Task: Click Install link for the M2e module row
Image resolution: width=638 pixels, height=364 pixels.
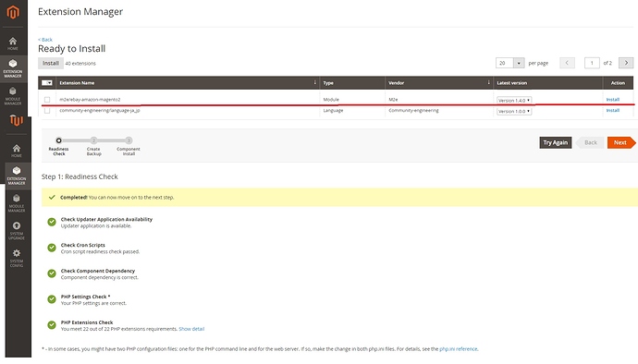Action: (x=613, y=100)
